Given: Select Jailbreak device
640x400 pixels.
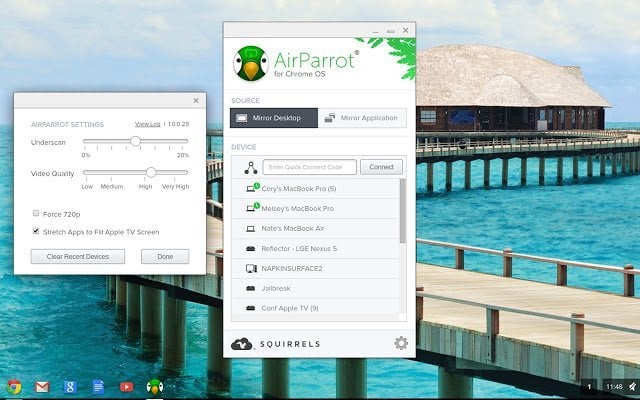Looking at the screenshot, I should pyautogui.click(x=316, y=289).
